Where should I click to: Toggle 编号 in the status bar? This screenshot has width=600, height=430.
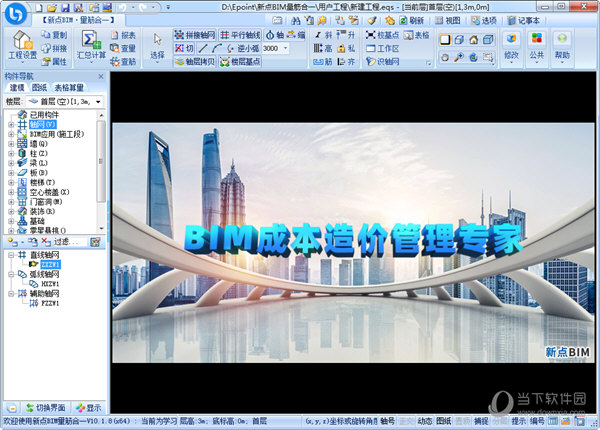click(x=537, y=421)
